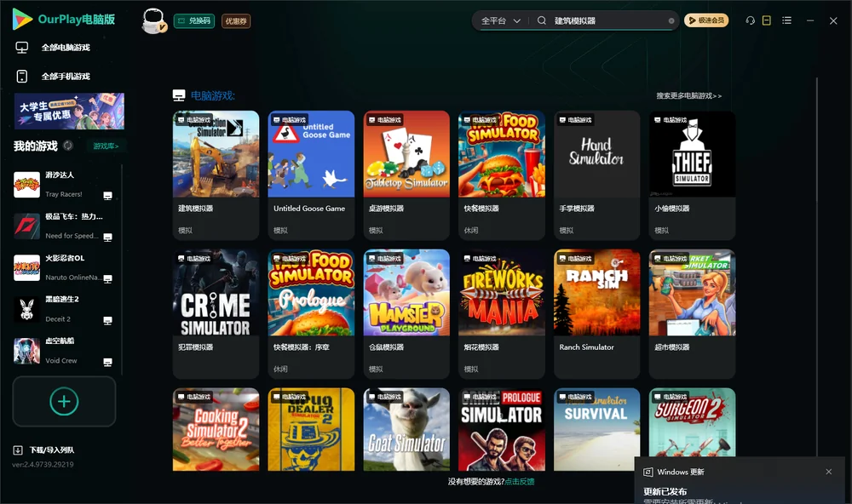Open the Untitled Goose Game card
The height and width of the screenshot is (504, 852).
point(311,175)
